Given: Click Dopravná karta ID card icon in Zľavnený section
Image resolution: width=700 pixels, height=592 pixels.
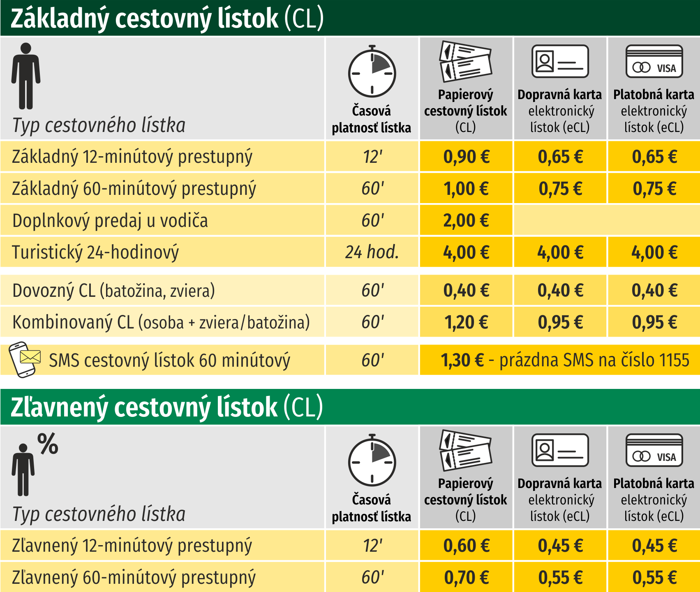Looking at the screenshot, I should tap(560, 451).
